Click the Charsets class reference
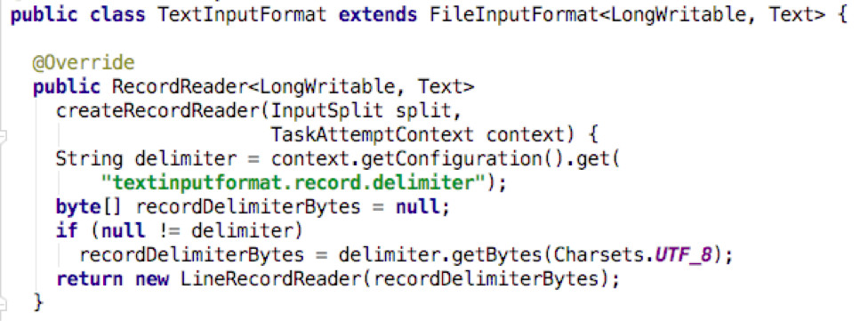Image resolution: width=868 pixels, height=321 pixels. pyautogui.click(x=598, y=255)
